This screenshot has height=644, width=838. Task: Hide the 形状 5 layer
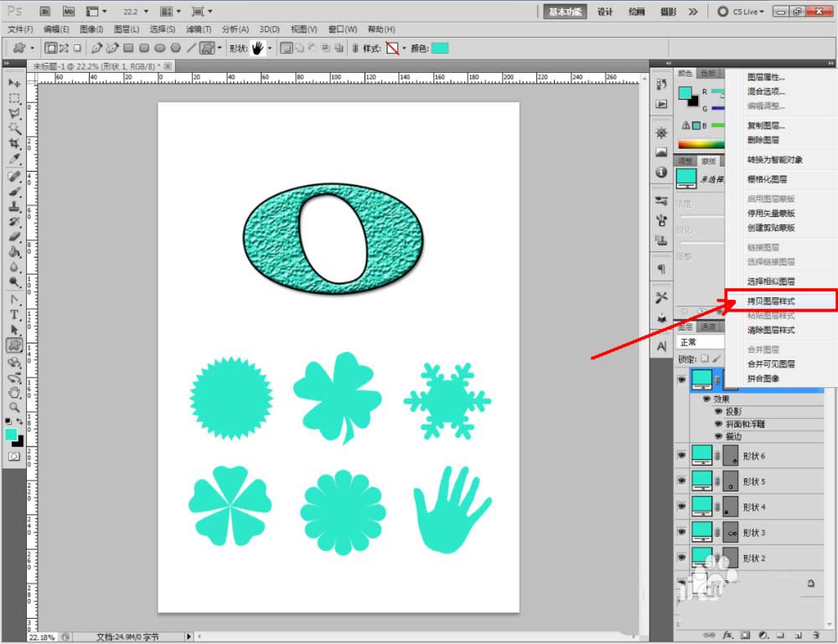(681, 481)
